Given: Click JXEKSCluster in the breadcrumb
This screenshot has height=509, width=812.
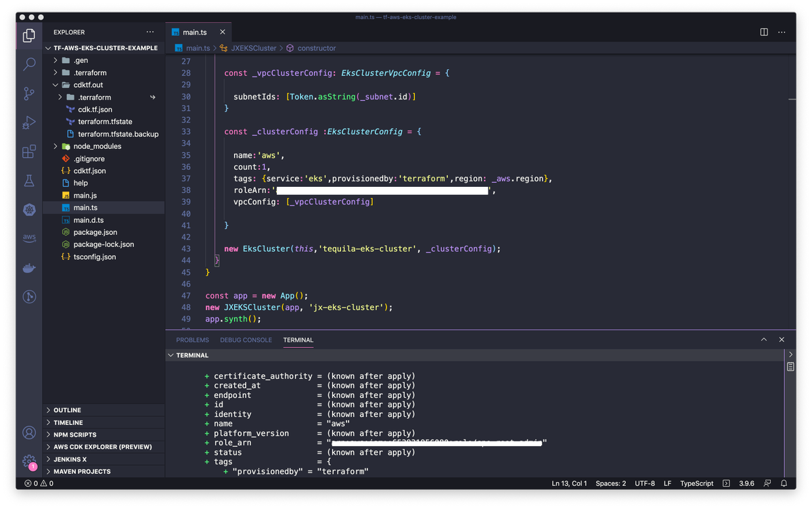Looking at the screenshot, I should click(254, 48).
